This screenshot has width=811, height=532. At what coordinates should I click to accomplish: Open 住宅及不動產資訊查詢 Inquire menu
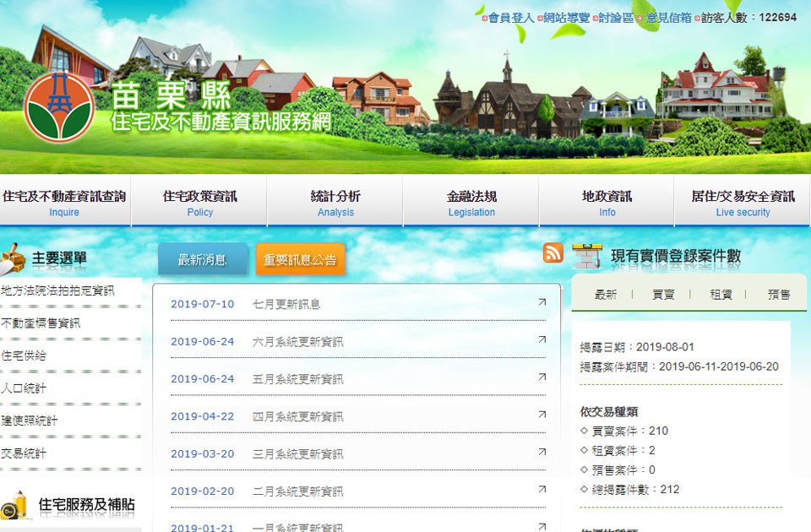pos(65,201)
